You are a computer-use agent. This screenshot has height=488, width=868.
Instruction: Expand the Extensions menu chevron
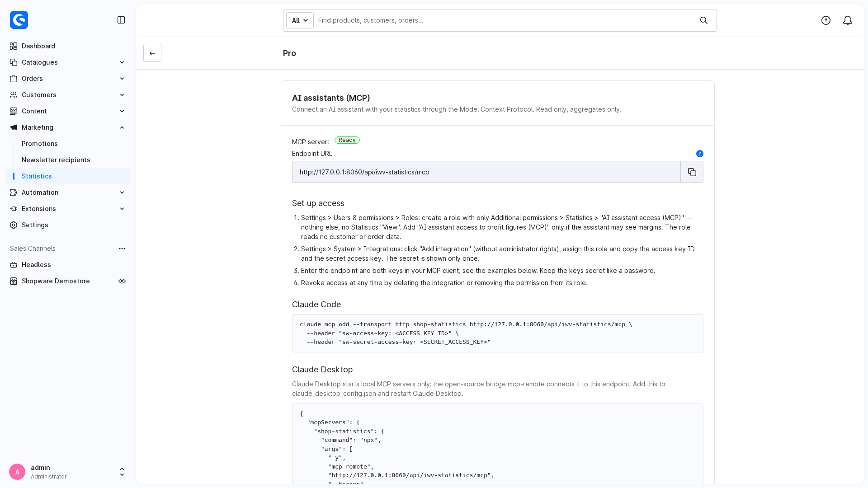point(122,209)
